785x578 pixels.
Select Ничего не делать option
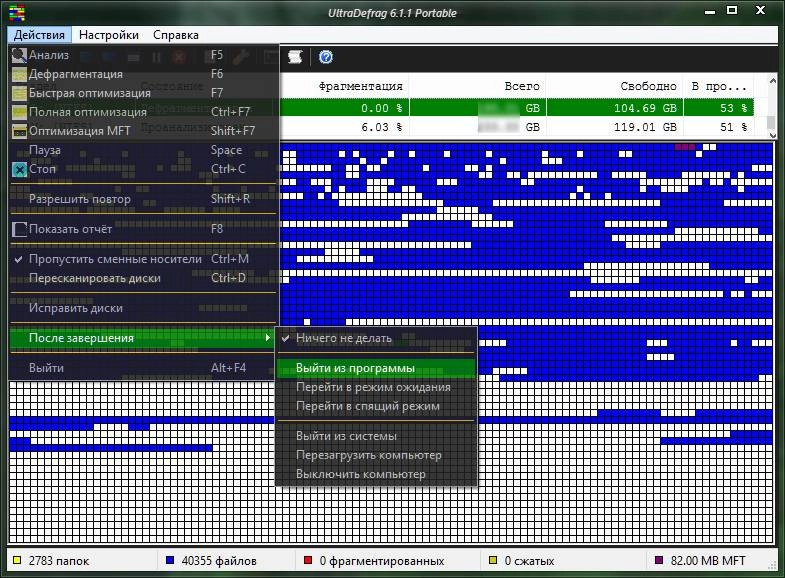(375, 338)
